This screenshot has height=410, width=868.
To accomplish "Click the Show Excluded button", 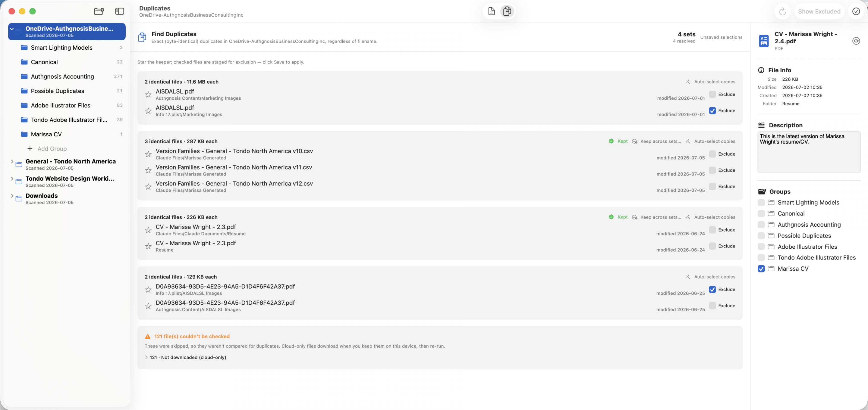I will pos(819,11).
